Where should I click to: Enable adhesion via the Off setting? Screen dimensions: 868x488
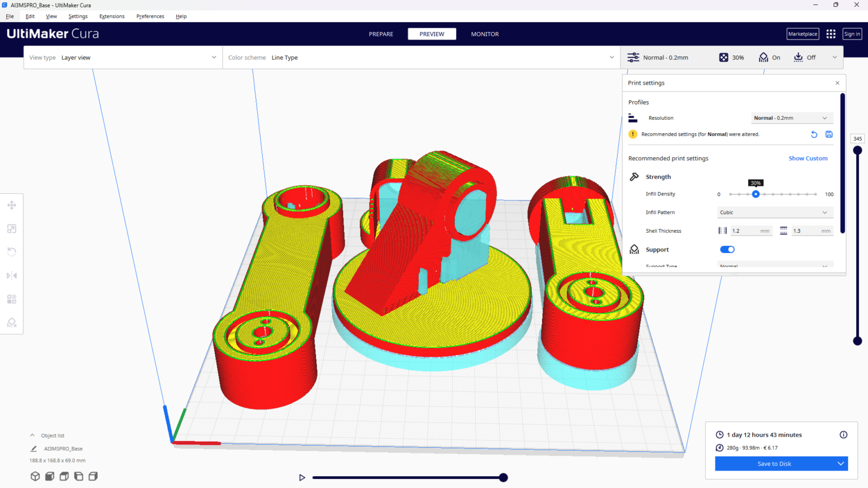click(811, 57)
